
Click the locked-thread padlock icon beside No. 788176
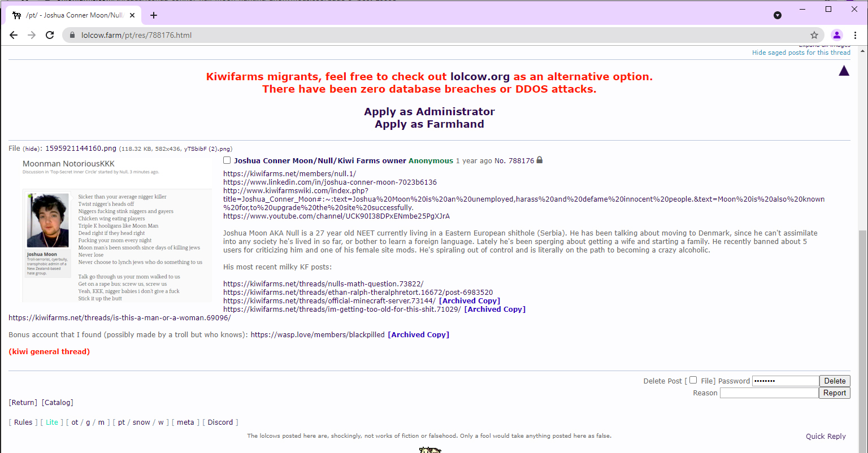pos(540,160)
